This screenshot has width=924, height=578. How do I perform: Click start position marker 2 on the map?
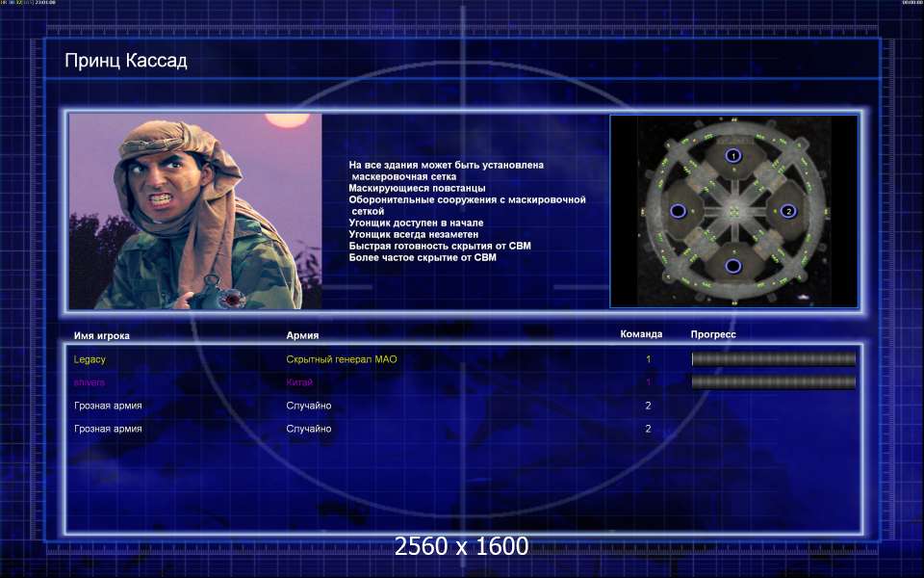point(788,211)
